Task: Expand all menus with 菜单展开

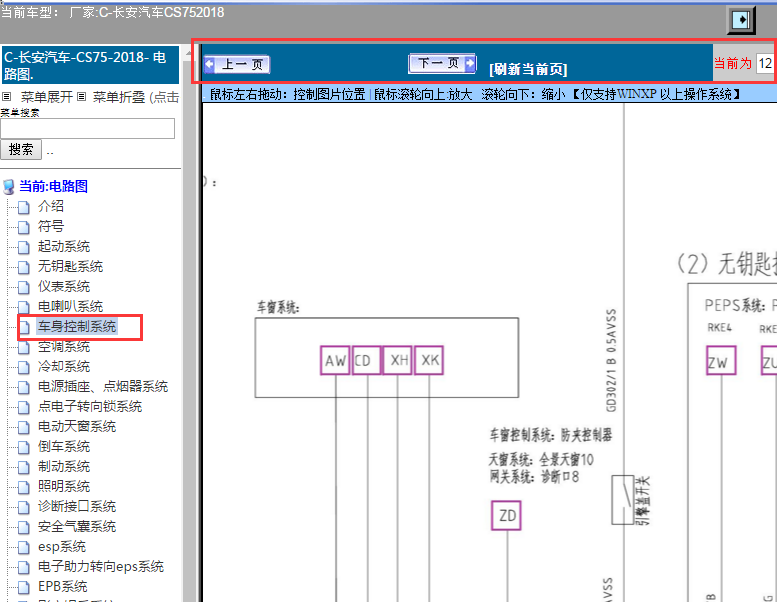Action: pyautogui.click(x=47, y=97)
